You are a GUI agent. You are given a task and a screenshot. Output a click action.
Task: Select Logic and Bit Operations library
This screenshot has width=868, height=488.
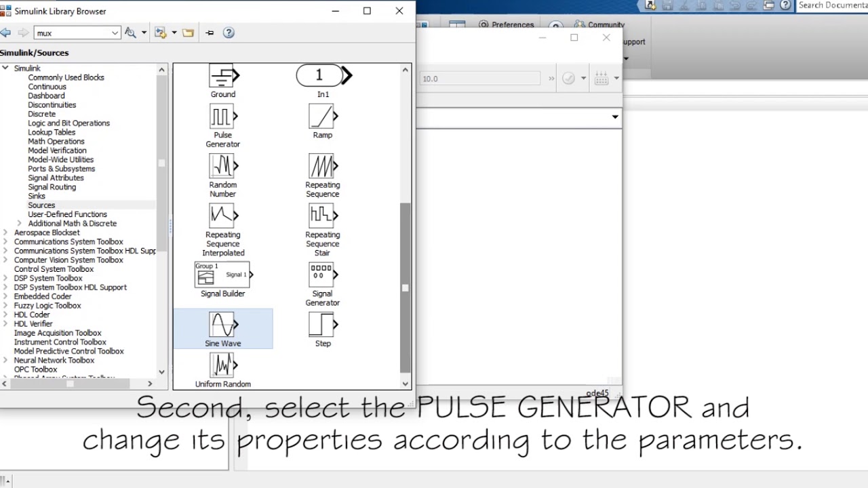pyautogui.click(x=68, y=123)
